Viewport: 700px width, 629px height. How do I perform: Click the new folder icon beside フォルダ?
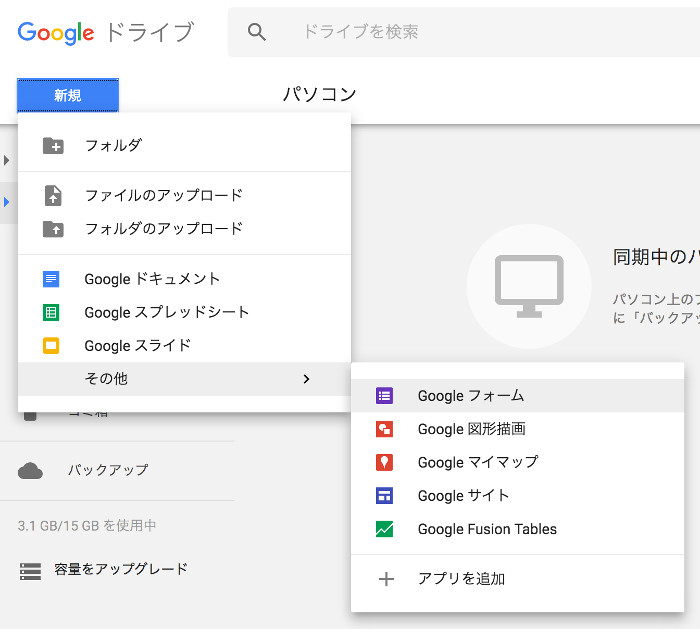pos(53,146)
